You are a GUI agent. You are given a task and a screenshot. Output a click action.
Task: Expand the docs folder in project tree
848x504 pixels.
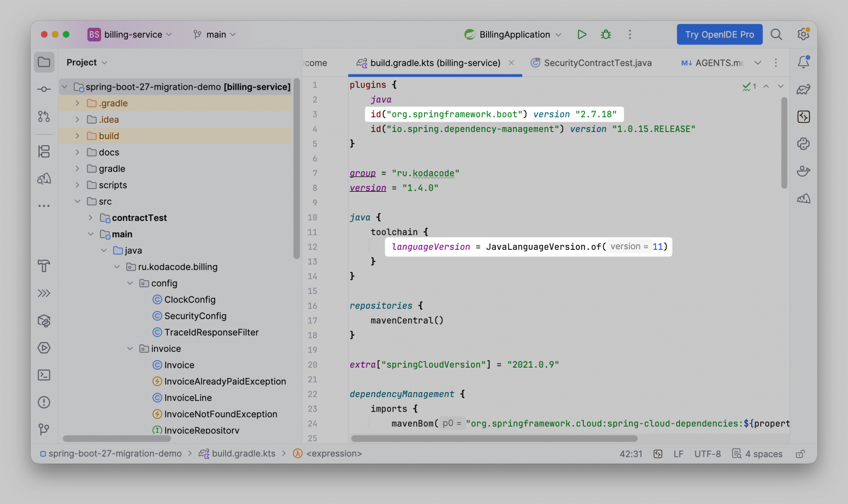point(77,152)
